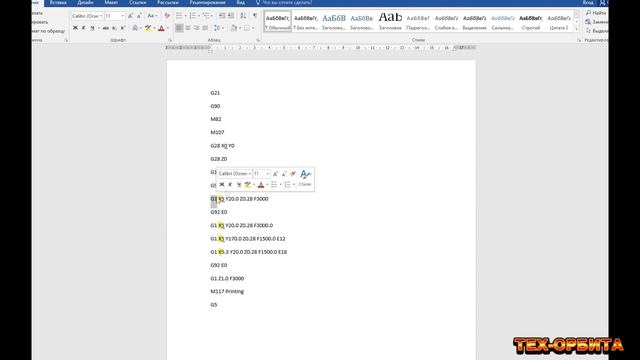
Task: Open the Line spacing dropdown in the ribbon
Action: (x=218, y=28)
